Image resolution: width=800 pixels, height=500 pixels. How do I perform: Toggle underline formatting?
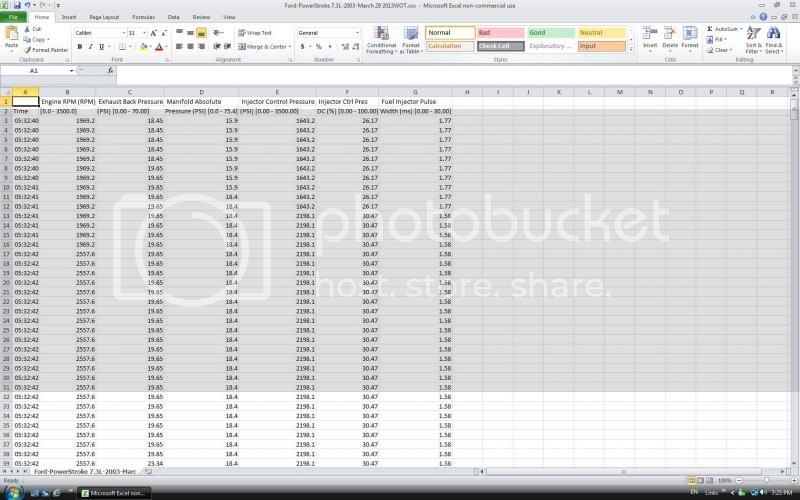tap(101, 46)
